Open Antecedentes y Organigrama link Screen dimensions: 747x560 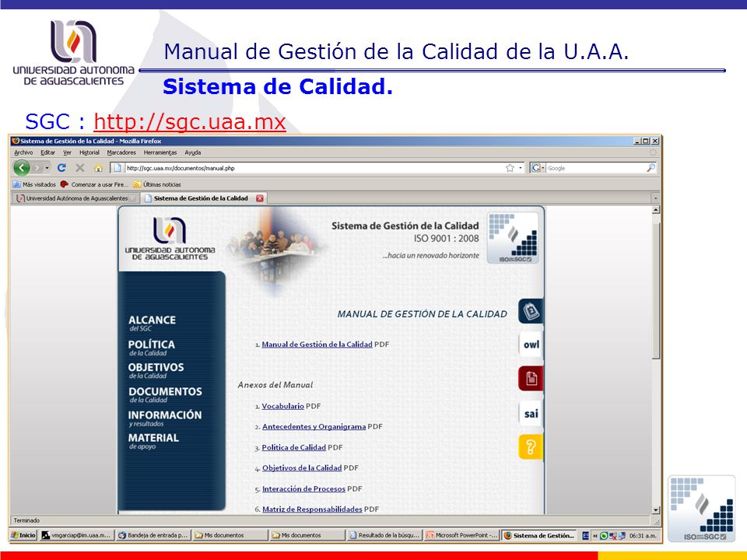[314, 427]
